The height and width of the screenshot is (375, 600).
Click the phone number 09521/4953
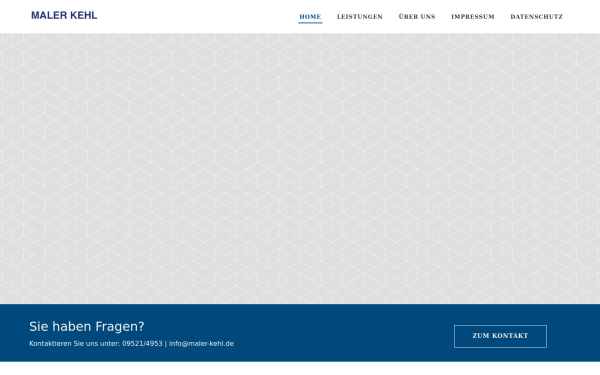pyautogui.click(x=142, y=344)
